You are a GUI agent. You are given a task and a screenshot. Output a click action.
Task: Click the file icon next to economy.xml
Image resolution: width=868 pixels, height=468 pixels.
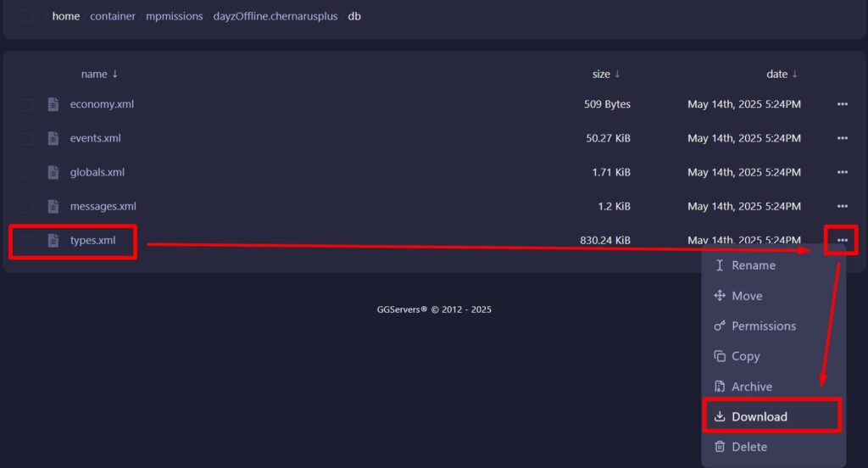point(53,104)
